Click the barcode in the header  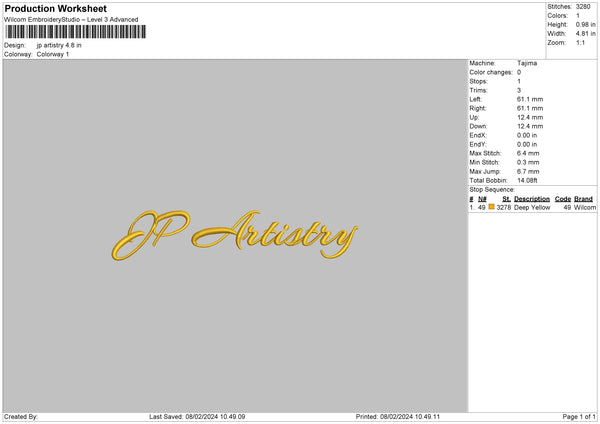75,32
